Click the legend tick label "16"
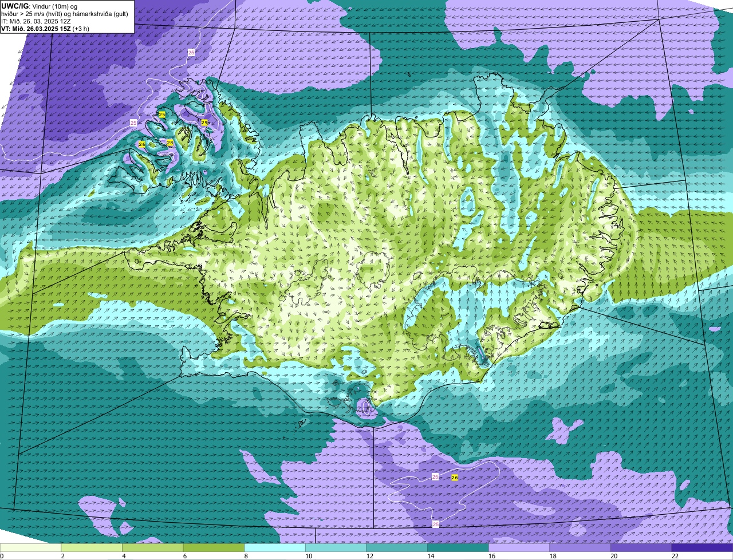The width and height of the screenshot is (733, 560). 492,556
